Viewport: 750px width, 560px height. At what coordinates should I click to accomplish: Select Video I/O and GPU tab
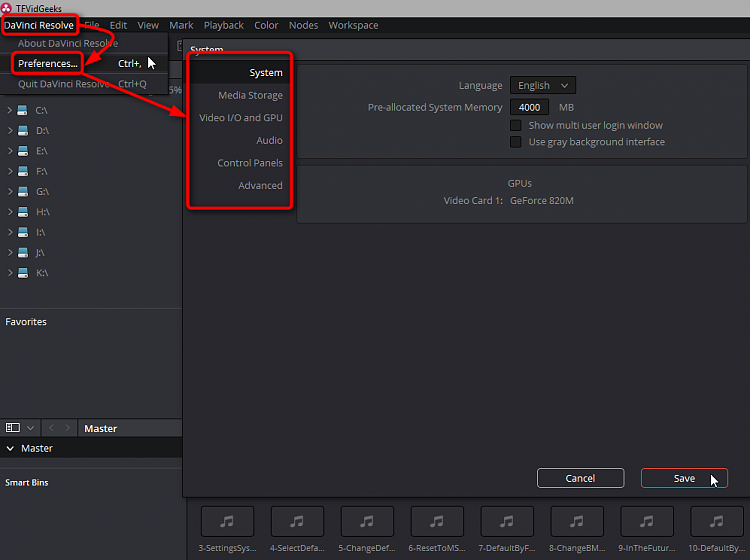coord(240,118)
